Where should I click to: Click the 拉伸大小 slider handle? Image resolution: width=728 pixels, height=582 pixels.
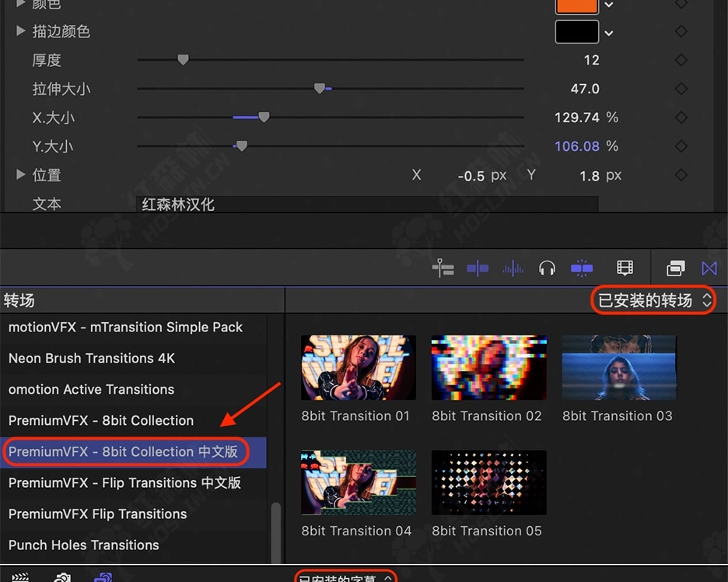[320, 88]
